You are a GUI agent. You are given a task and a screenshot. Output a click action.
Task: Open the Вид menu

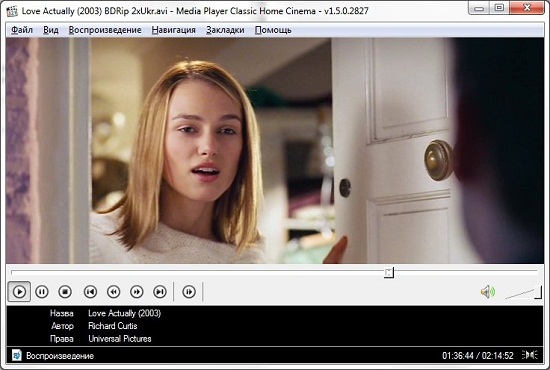coord(51,30)
